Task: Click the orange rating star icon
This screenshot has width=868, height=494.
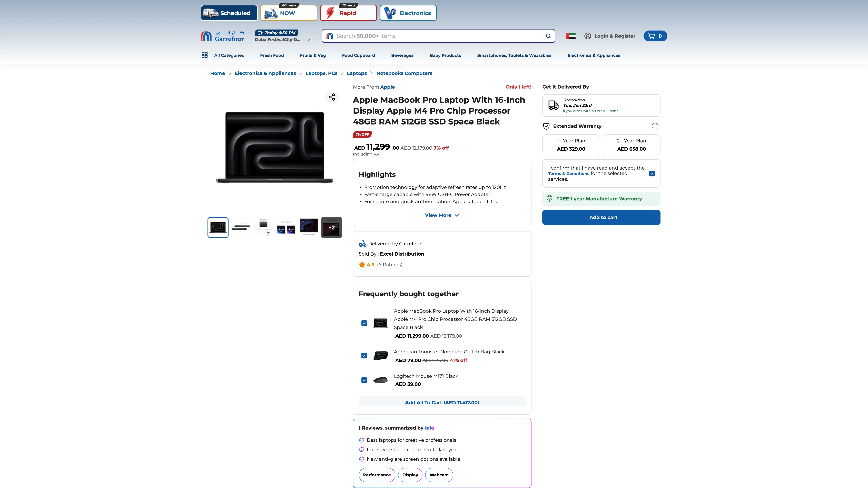Action: (x=362, y=265)
